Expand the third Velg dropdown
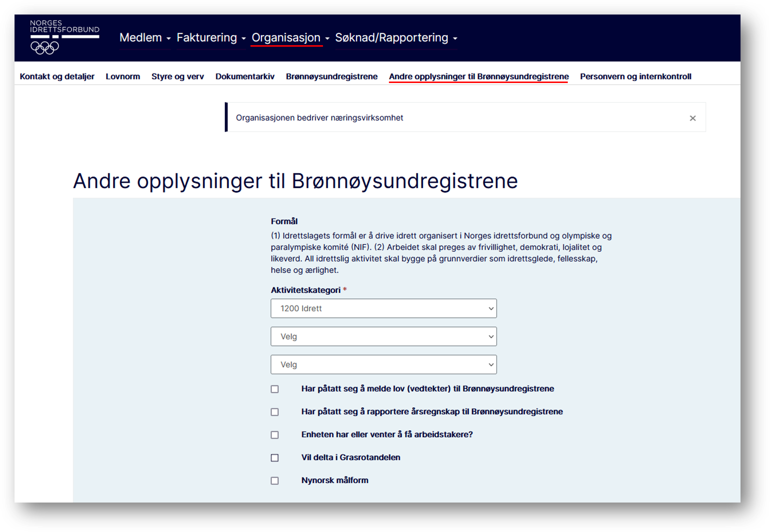 coord(383,364)
